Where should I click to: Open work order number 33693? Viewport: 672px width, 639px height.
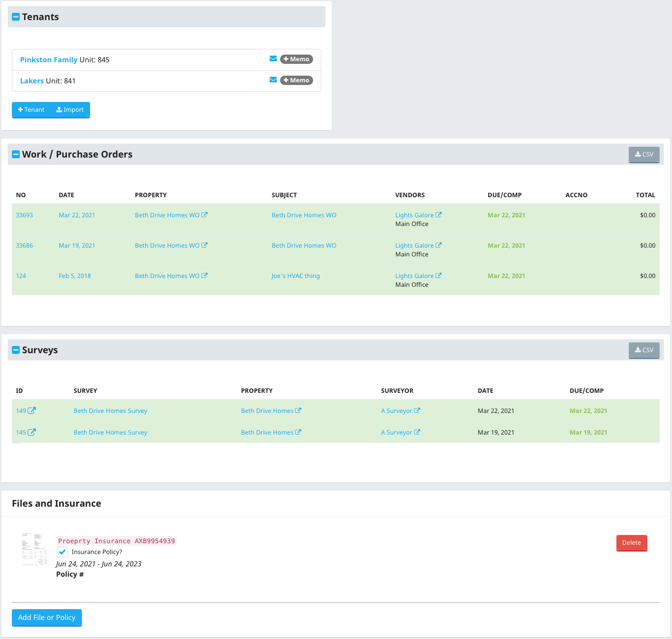pyautogui.click(x=24, y=215)
